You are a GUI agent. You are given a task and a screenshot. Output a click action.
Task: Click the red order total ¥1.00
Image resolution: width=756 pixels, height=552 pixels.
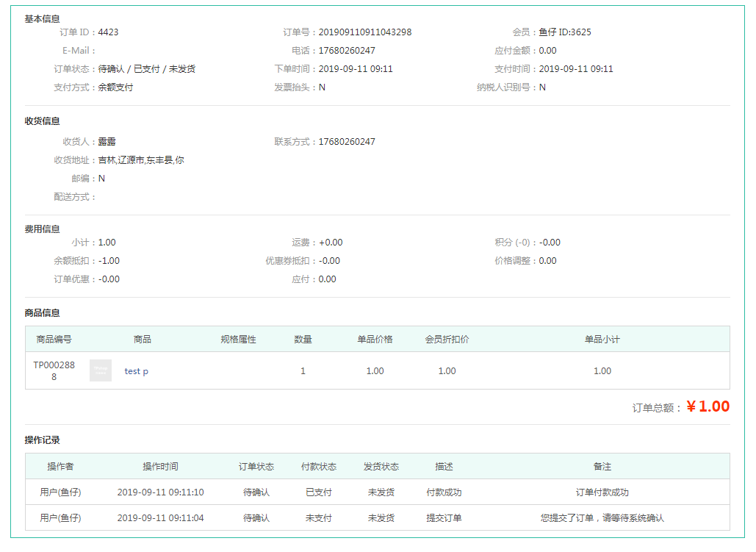708,406
